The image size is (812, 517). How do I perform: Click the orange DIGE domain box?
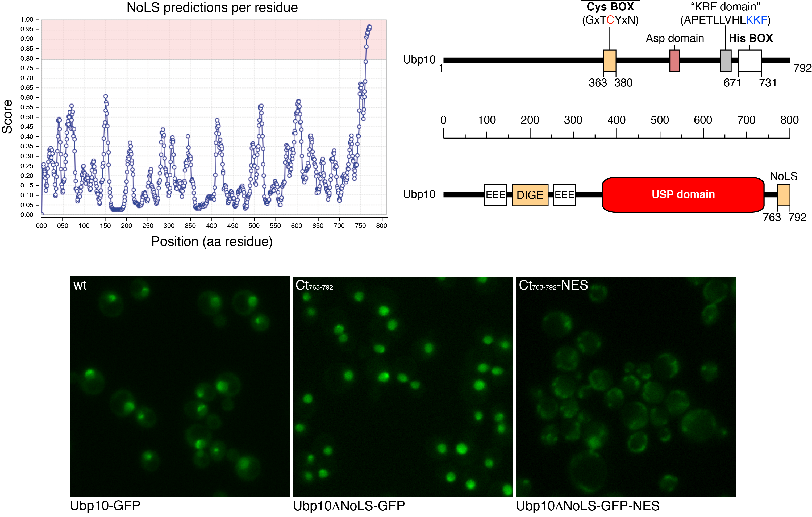coord(530,195)
